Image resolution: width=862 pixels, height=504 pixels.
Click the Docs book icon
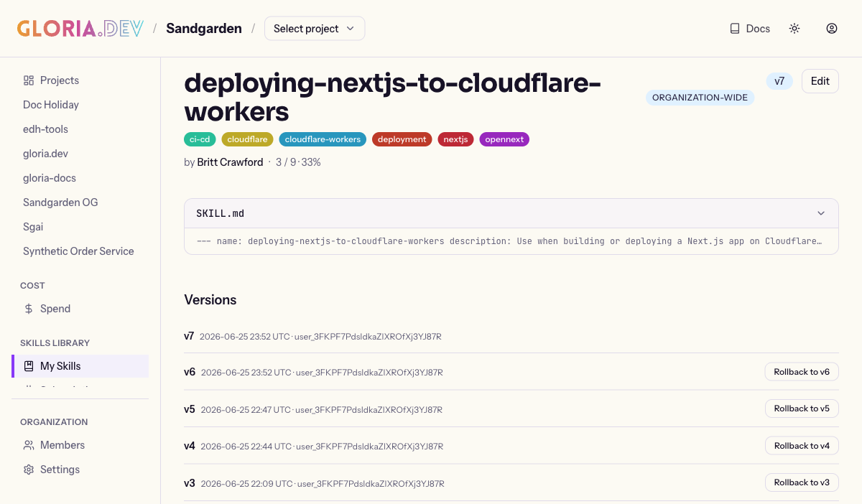(735, 29)
